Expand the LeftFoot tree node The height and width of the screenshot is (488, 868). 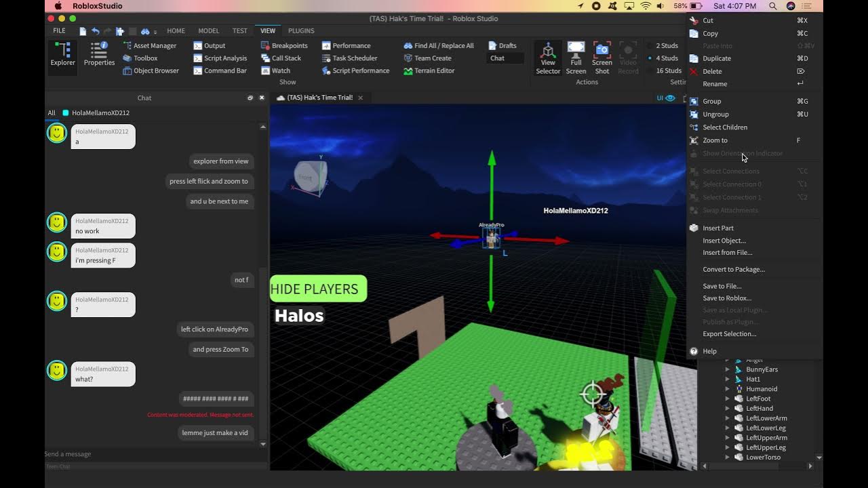point(728,399)
